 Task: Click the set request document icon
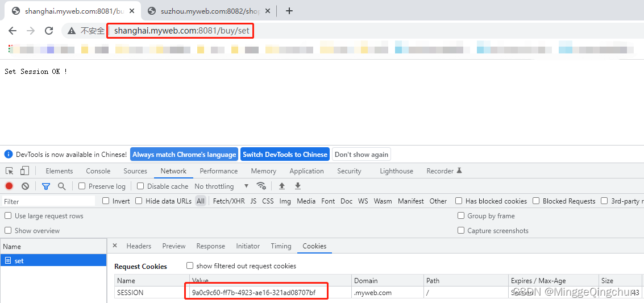tap(8, 261)
